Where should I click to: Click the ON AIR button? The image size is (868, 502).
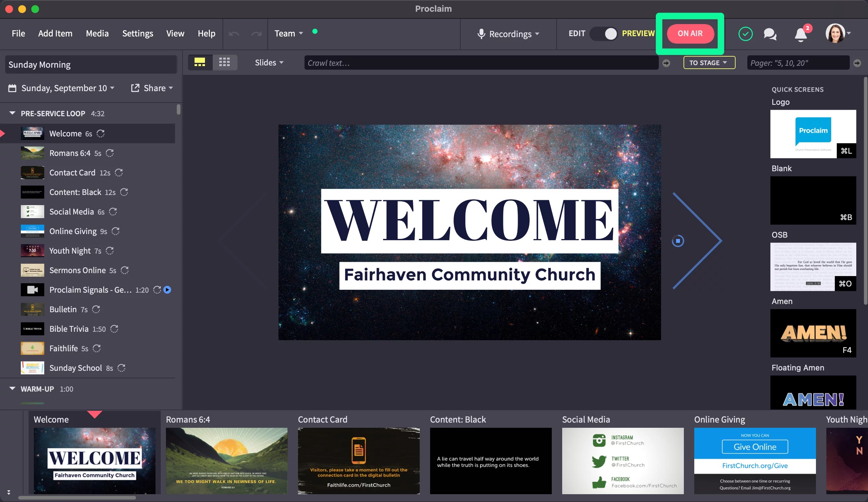(690, 34)
